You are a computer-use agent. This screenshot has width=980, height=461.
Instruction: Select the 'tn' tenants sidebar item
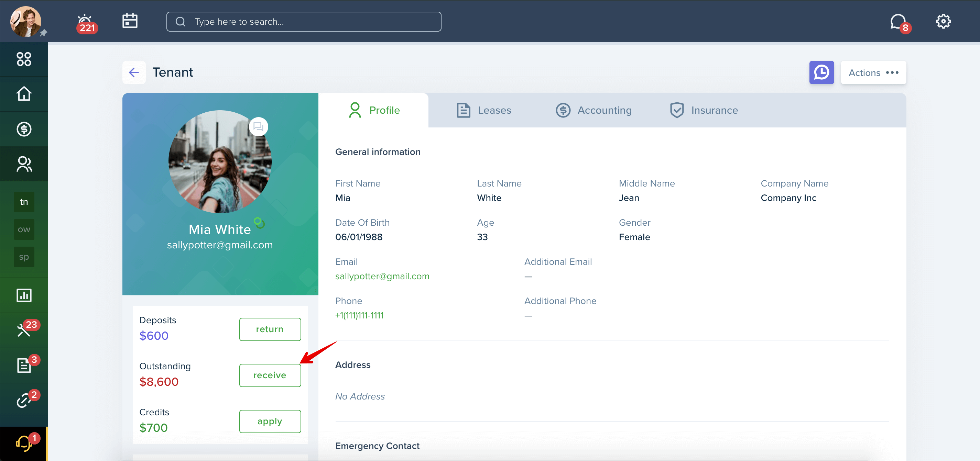click(24, 202)
